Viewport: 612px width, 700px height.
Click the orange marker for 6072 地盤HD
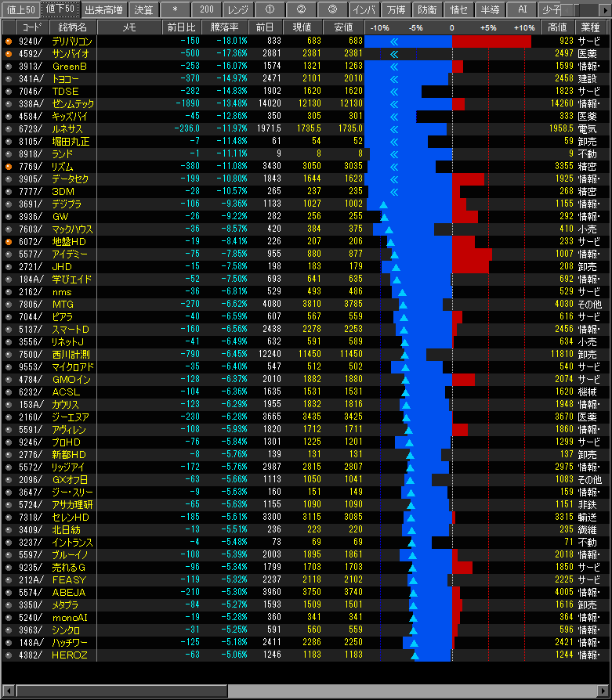pos(9,241)
